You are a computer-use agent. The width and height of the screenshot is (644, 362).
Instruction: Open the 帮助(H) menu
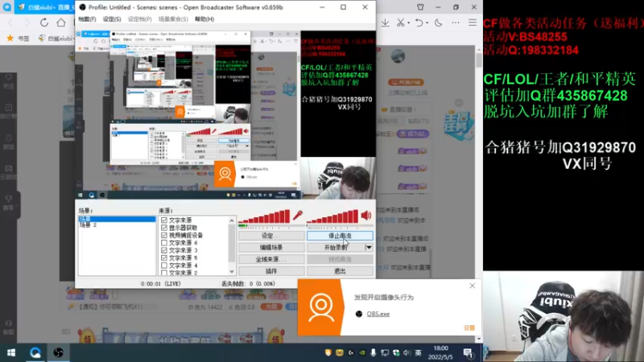pyautogui.click(x=204, y=19)
